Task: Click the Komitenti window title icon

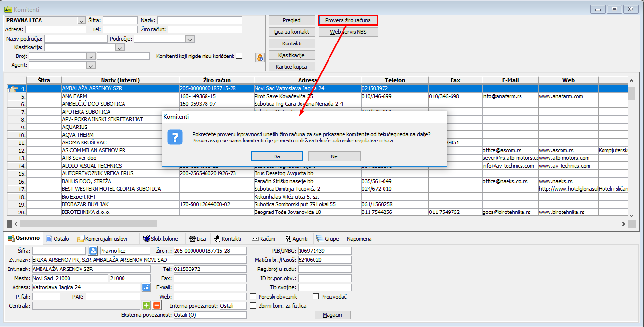Action: point(8,9)
